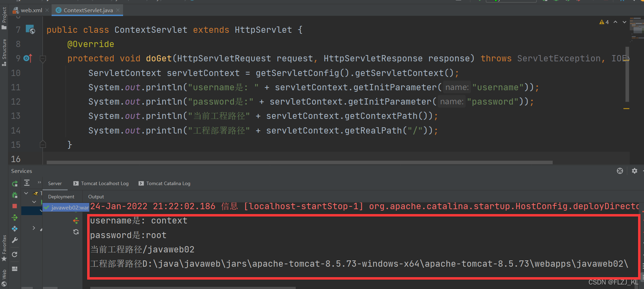The image size is (644, 289).
Task: Click the circular refresh icon below the wrench
Action: (x=15, y=254)
